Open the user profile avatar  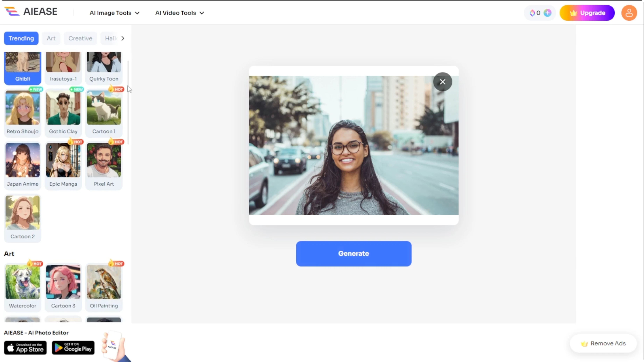[629, 13]
